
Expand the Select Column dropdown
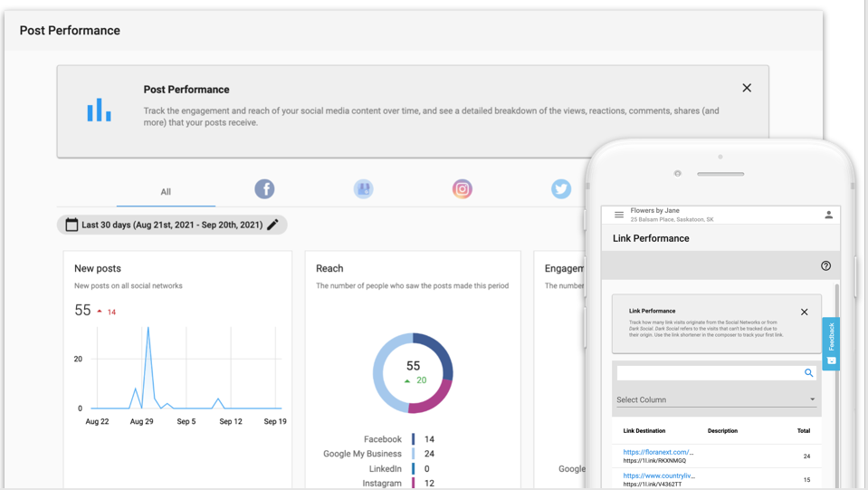point(716,399)
